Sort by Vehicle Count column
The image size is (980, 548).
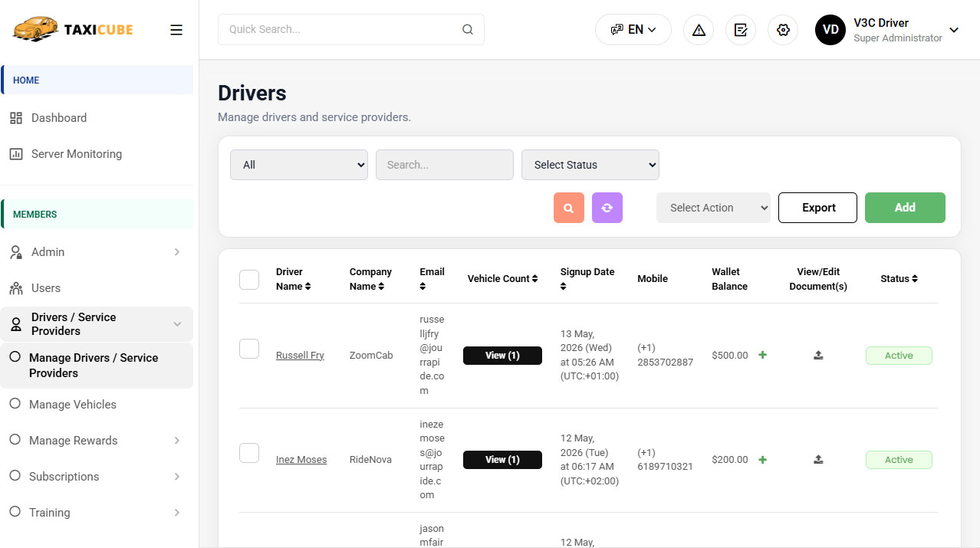coord(534,279)
